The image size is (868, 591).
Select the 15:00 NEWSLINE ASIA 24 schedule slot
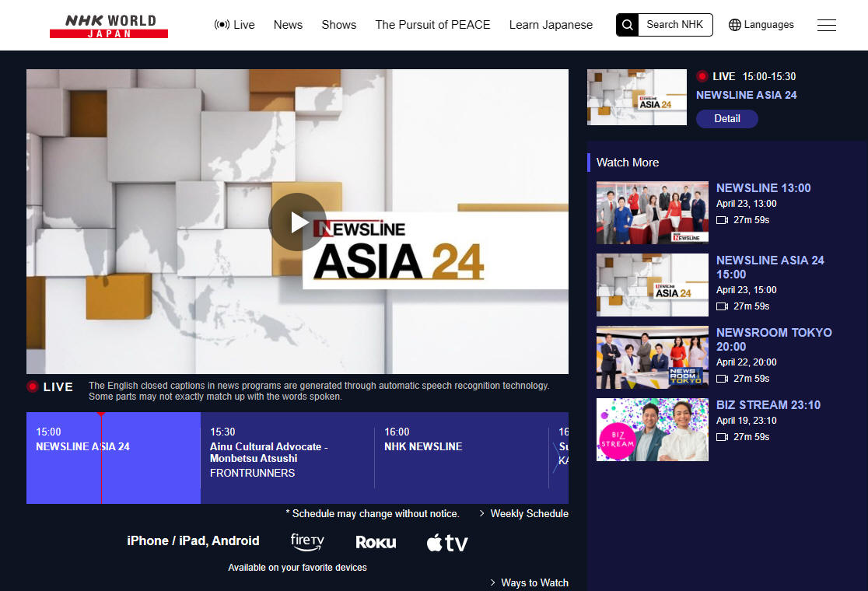[x=114, y=458]
